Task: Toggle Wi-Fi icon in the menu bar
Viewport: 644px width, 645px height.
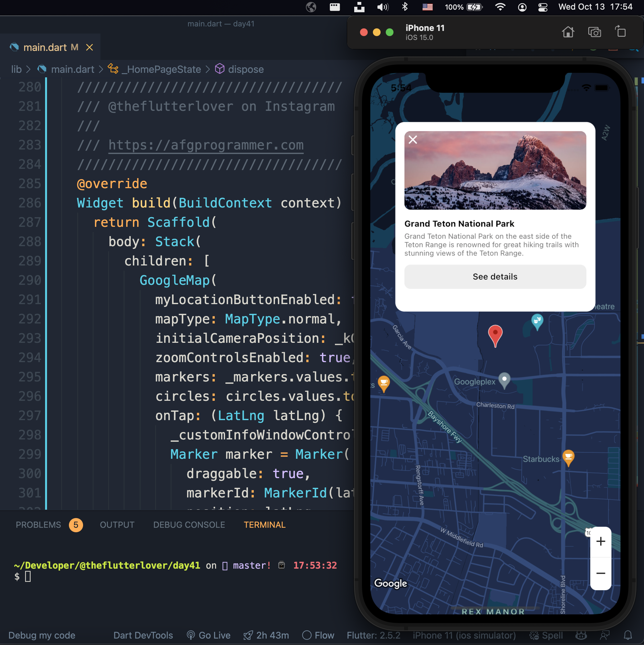Action: (x=500, y=7)
